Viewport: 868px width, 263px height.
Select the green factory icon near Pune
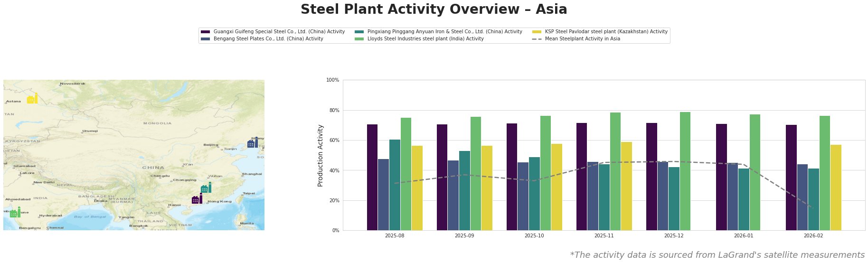click(15, 213)
